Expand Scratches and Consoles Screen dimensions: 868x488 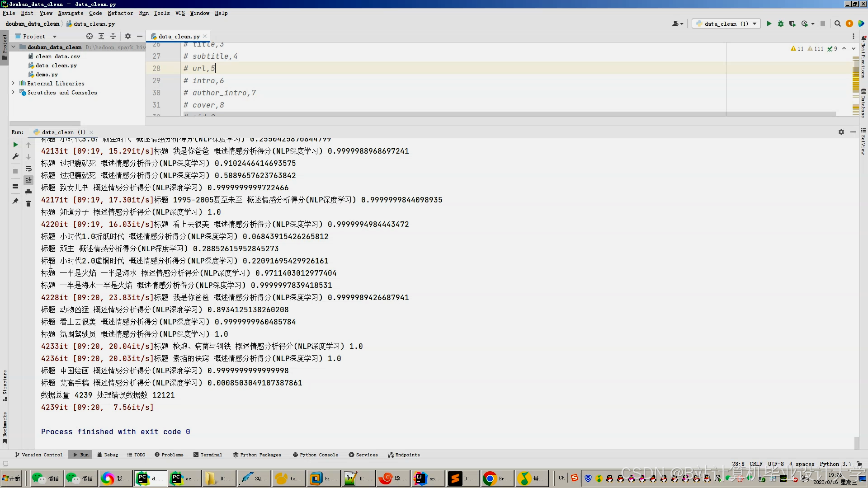[13, 93]
